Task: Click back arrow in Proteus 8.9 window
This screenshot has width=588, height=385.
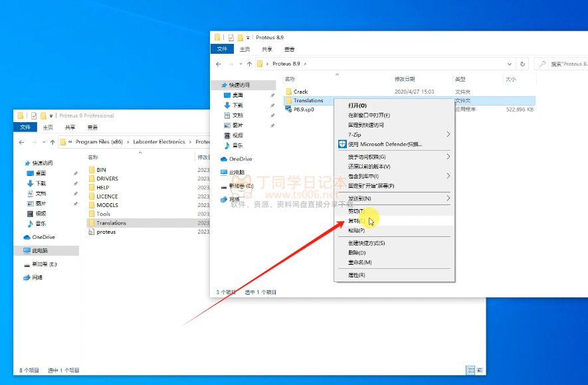Action: (219, 64)
